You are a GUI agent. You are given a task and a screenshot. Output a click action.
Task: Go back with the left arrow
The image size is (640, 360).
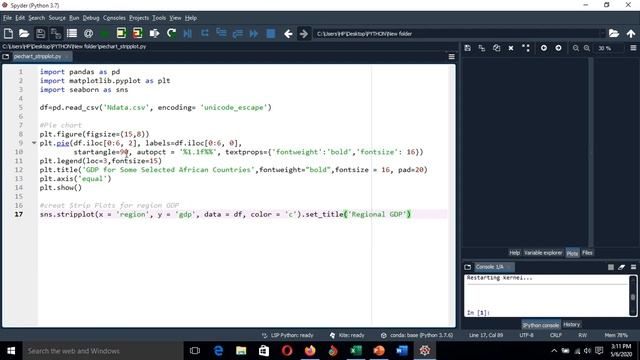[x=288, y=34]
